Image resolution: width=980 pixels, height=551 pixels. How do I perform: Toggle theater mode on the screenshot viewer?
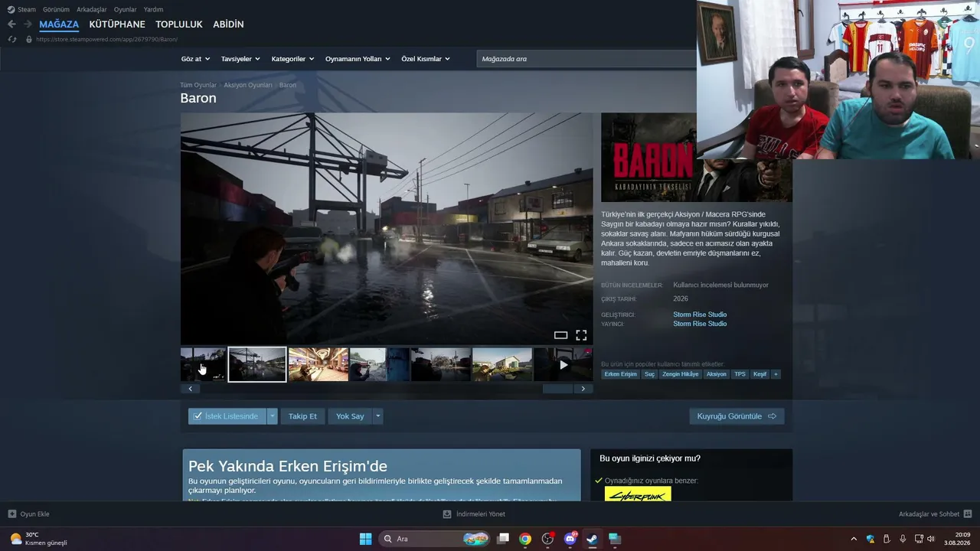click(560, 335)
